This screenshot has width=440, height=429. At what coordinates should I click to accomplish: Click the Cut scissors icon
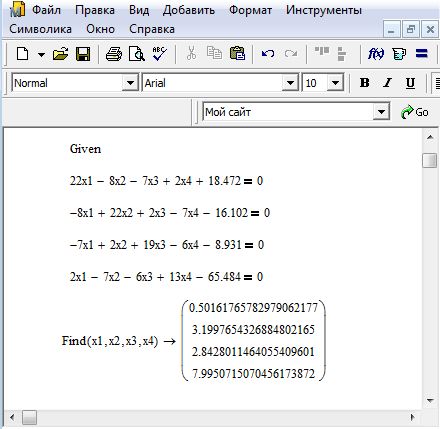191,53
